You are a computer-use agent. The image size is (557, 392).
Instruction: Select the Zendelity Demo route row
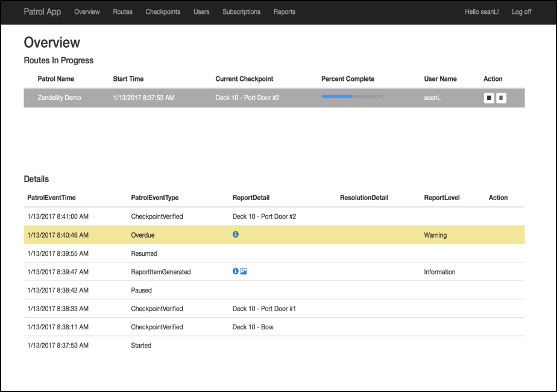tap(274, 98)
